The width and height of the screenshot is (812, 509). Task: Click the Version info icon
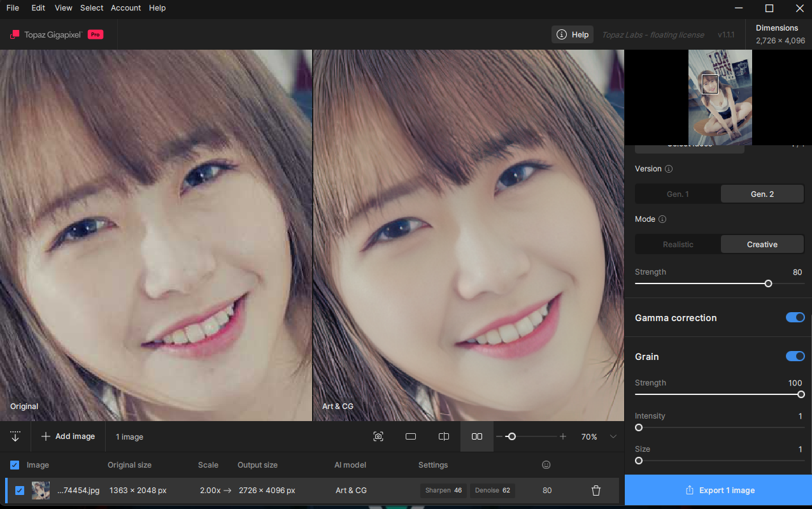668,169
